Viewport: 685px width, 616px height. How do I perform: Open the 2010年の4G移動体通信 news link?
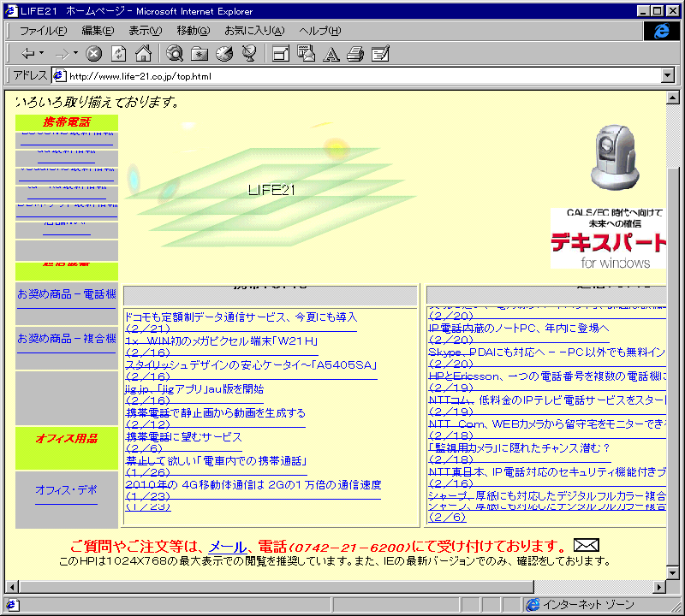coord(253,485)
